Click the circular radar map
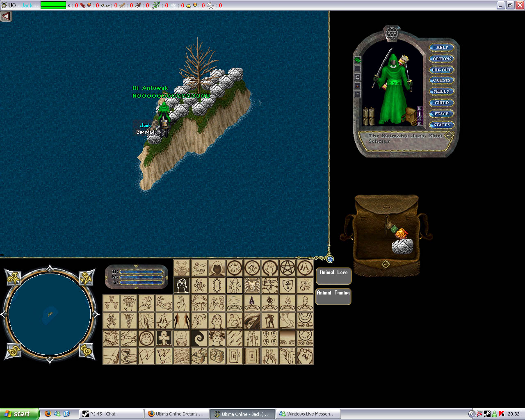 [50, 315]
